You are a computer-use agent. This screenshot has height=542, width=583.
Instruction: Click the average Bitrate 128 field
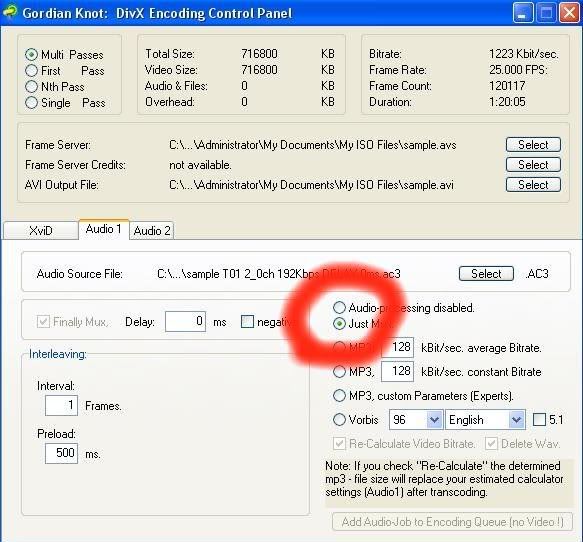[x=397, y=348]
